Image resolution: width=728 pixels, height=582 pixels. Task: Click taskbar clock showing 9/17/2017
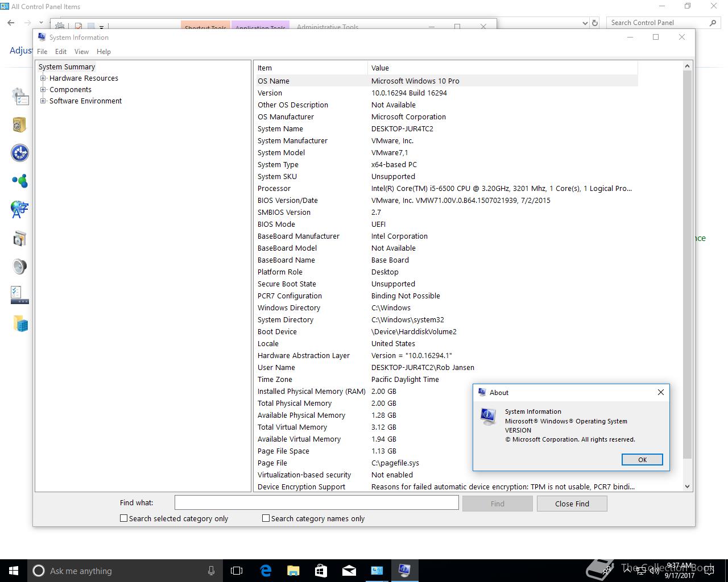(680, 571)
